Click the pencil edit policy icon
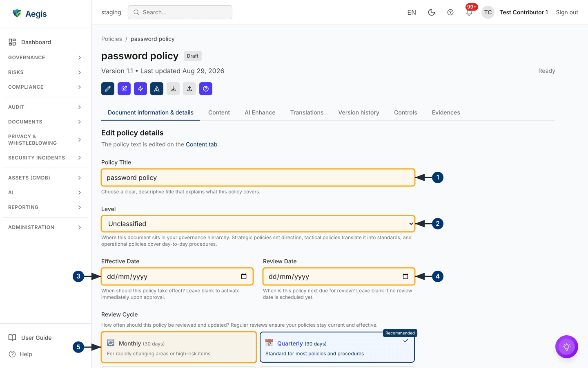This screenshot has height=368, width=588. click(108, 89)
